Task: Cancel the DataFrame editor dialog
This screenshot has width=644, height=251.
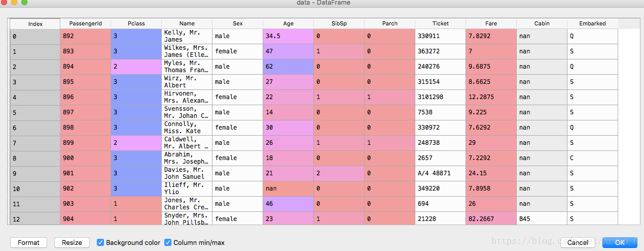Action: [x=578, y=242]
